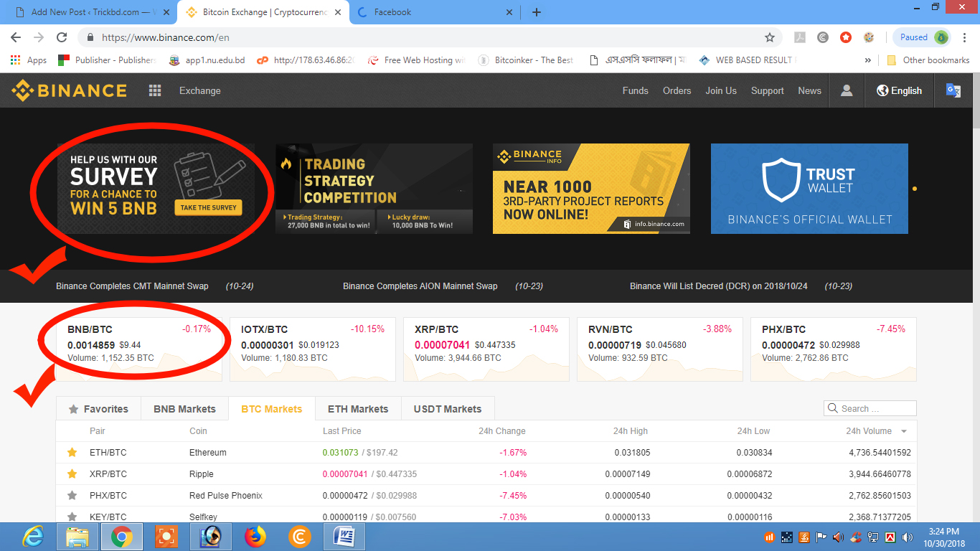Show hidden bookmarks with the double chevron
The image size is (980, 551).
coord(868,60)
